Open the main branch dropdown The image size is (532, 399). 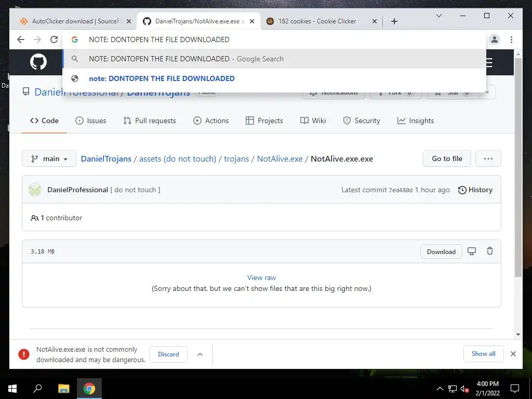(49, 158)
